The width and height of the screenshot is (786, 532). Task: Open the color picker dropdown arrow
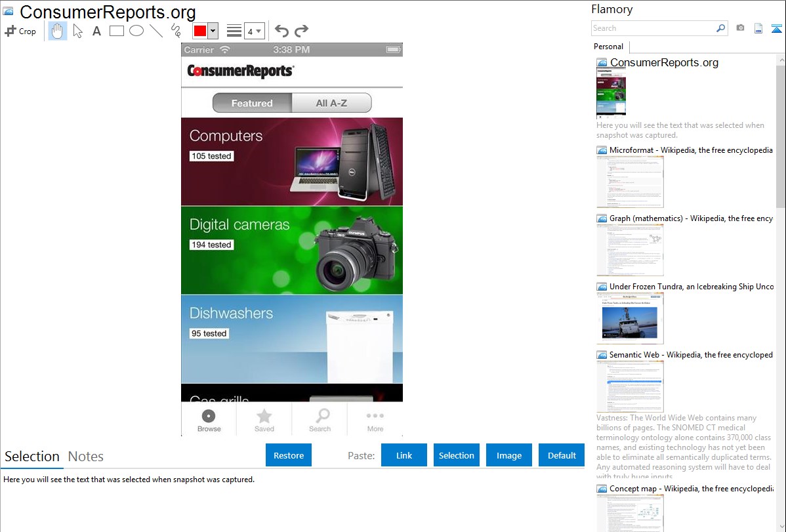[213, 31]
